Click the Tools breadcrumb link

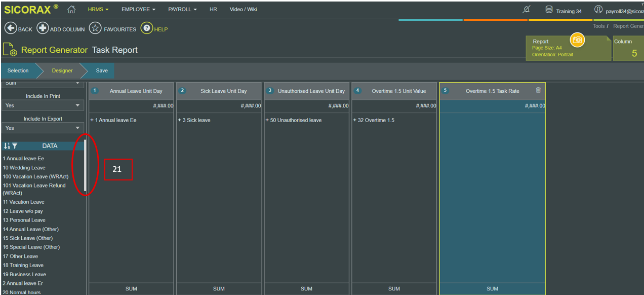pos(599,26)
